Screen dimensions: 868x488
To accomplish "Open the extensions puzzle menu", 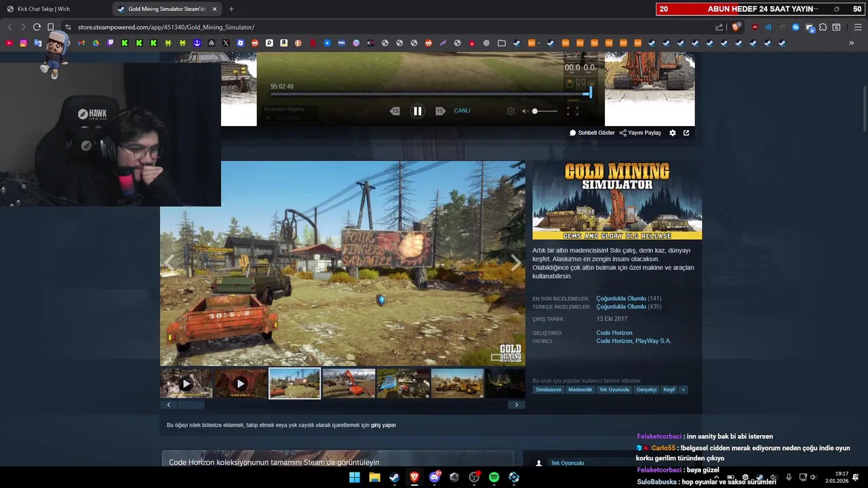I will [x=823, y=27].
